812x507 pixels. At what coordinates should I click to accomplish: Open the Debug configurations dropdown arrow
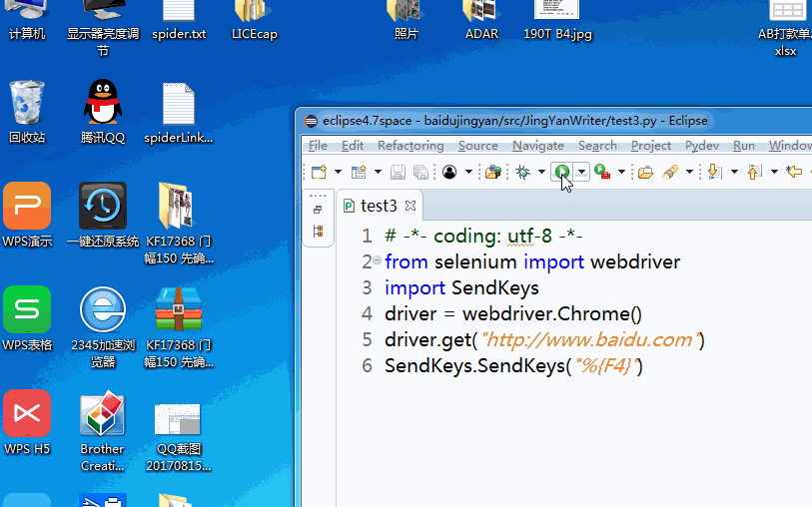(541, 172)
